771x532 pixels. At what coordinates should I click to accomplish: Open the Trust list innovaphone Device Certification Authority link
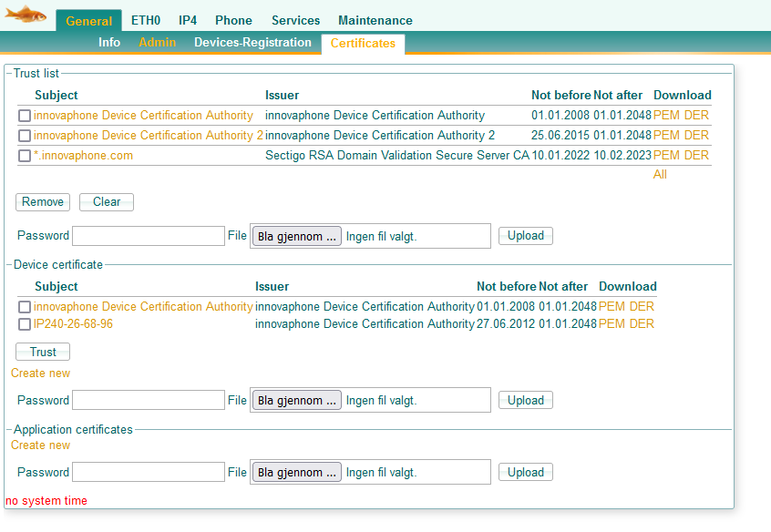coord(143,115)
